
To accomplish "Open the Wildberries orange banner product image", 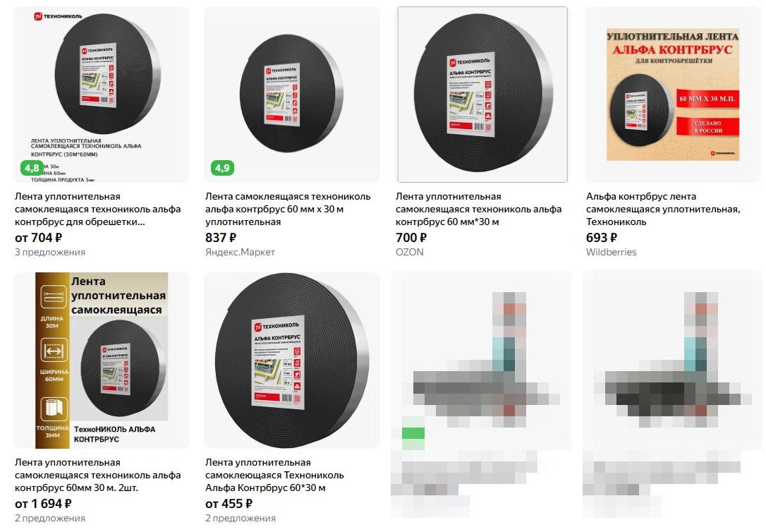I will pyautogui.click(x=673, y=95).
